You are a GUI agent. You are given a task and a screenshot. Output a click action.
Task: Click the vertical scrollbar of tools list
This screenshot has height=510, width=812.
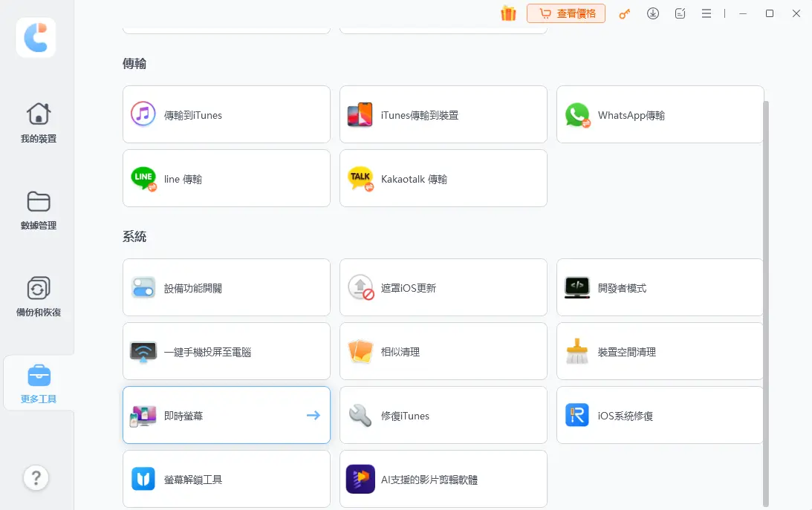coord(766,304)
